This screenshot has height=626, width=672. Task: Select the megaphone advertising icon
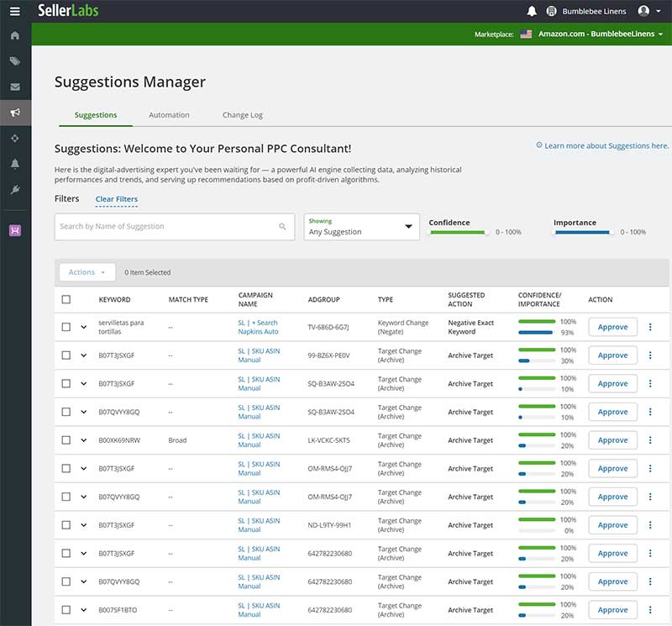coord(15,113)
